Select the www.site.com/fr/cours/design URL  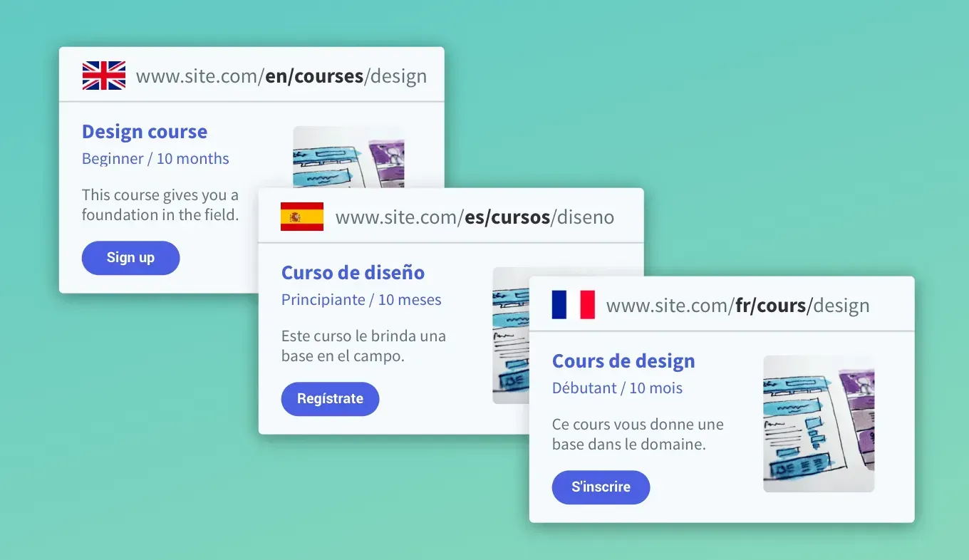tap(737, 306)
